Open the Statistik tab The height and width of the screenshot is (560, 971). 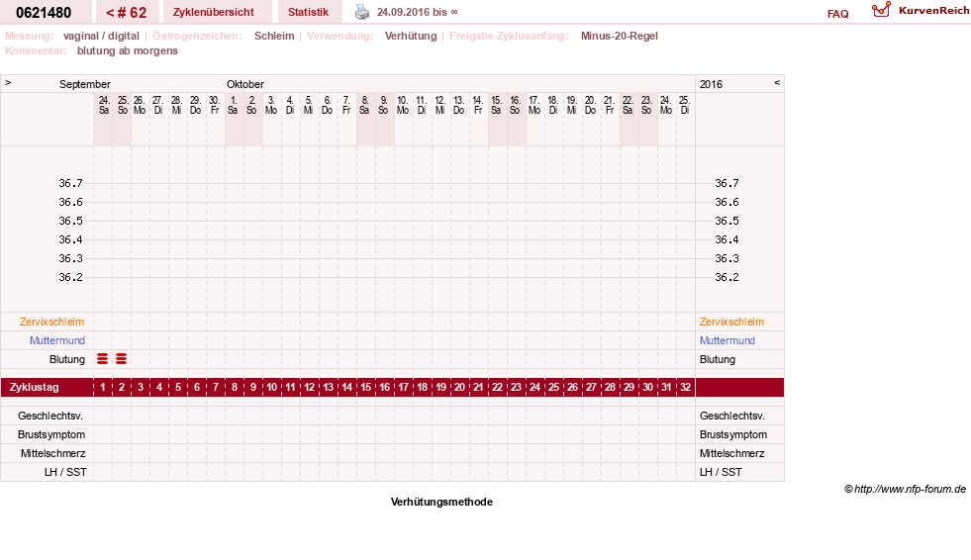coord(308,13)
